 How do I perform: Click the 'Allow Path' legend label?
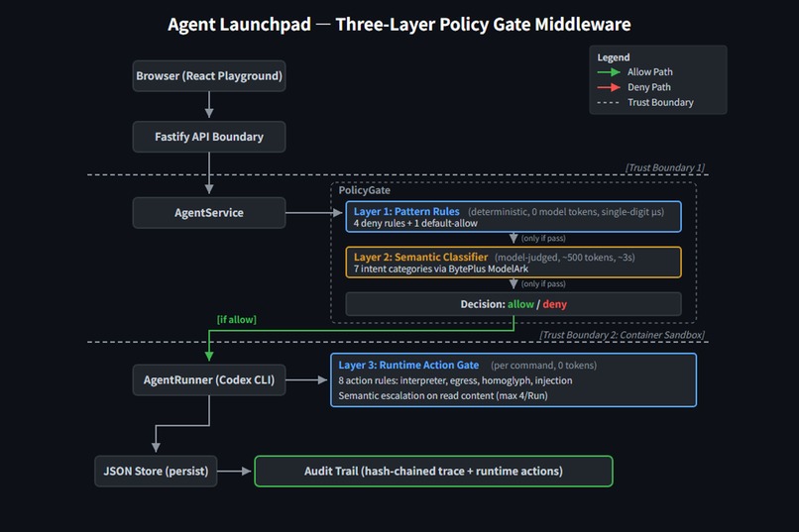pos(649,71)
